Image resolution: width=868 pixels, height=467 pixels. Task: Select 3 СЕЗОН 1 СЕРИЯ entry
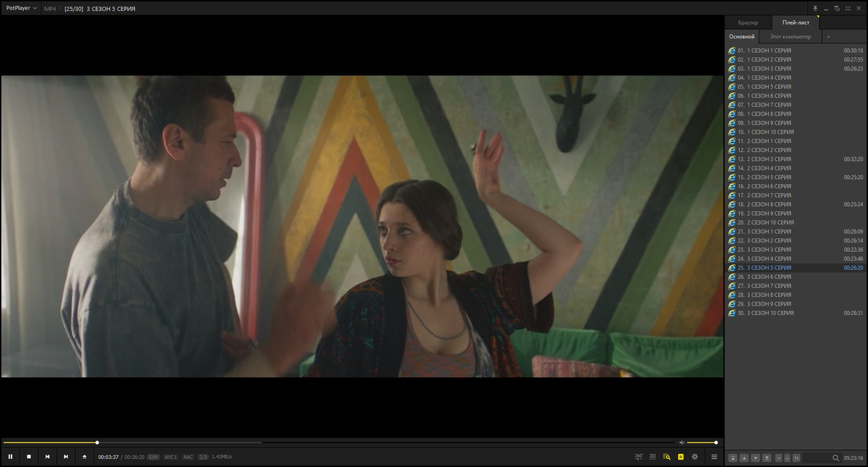tap(795, 231)
